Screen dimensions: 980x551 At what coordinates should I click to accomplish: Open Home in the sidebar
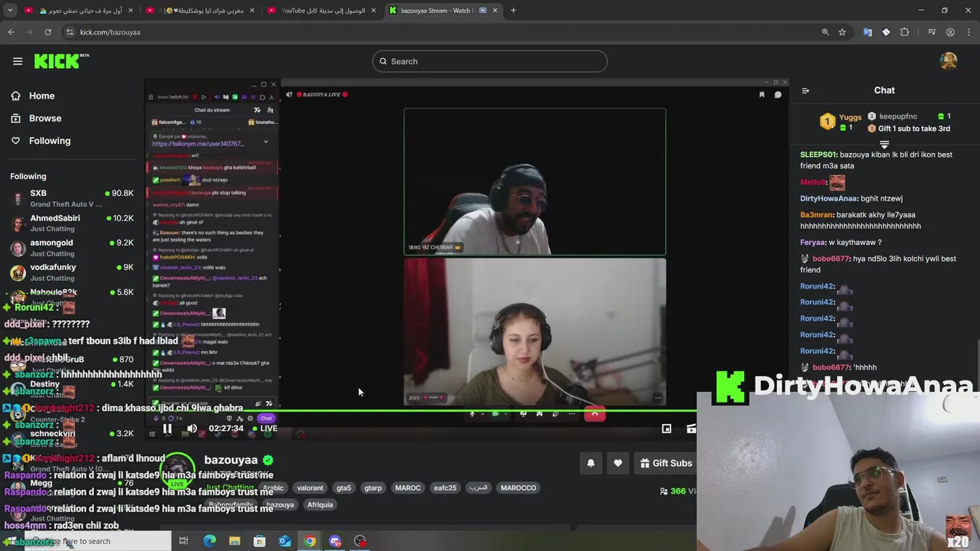point(42,96)
